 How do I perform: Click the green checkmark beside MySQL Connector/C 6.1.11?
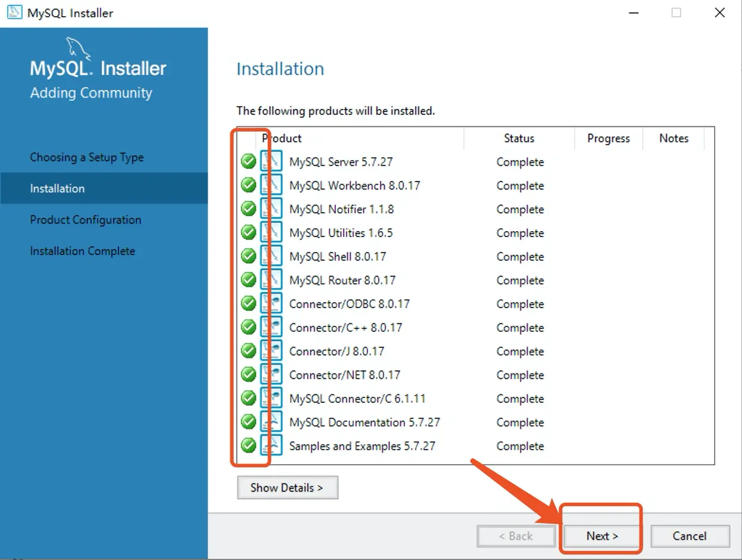(248, 398)
